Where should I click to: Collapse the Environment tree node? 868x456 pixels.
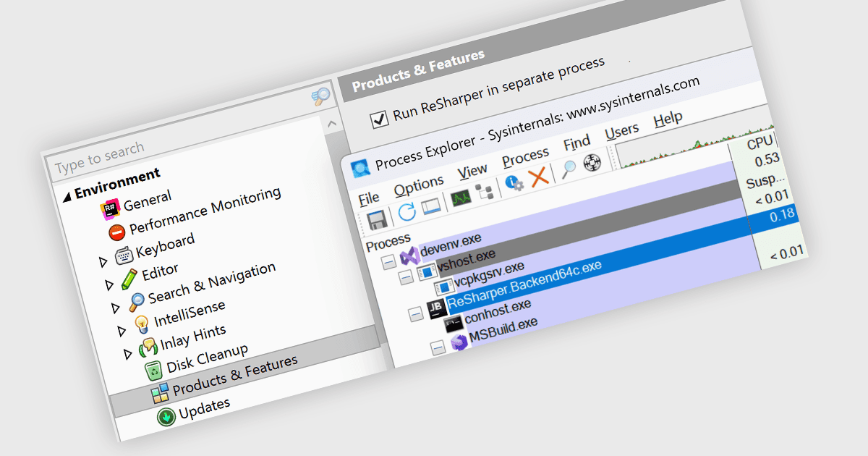[67, 195]
